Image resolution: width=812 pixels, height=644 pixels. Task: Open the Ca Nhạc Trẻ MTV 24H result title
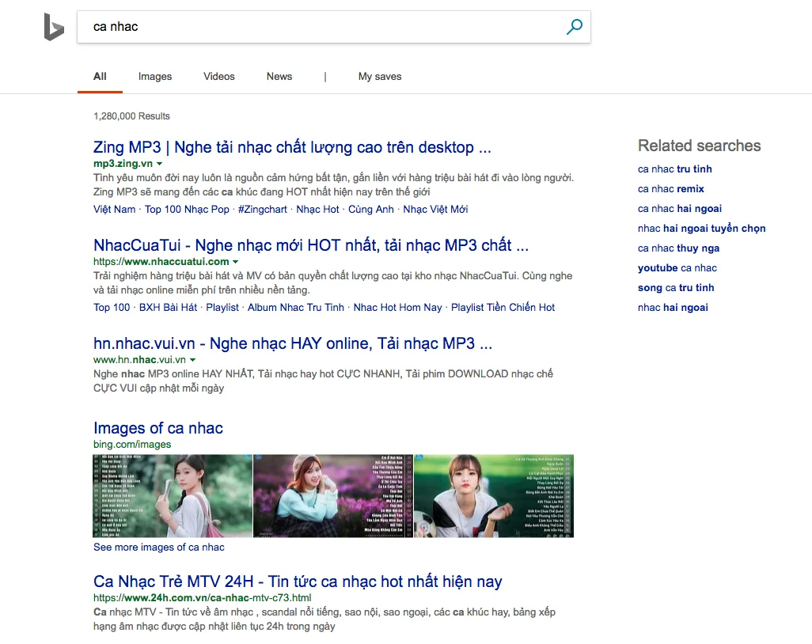coord(298,581)
